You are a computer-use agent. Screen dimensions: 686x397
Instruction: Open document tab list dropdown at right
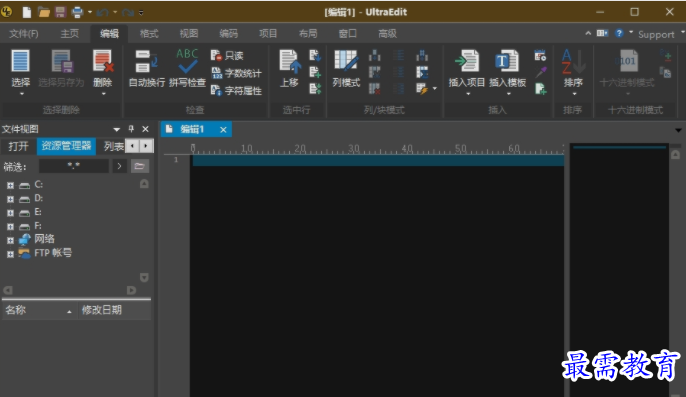(678, 130)
